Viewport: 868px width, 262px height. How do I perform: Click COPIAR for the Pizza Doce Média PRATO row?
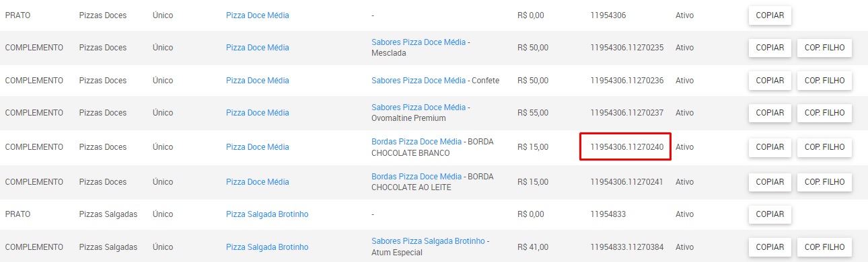tap(770, 15)
